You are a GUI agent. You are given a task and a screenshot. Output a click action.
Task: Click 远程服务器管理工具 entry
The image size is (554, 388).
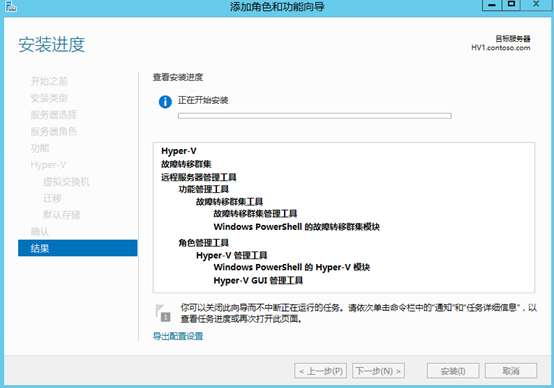point(199,177)
